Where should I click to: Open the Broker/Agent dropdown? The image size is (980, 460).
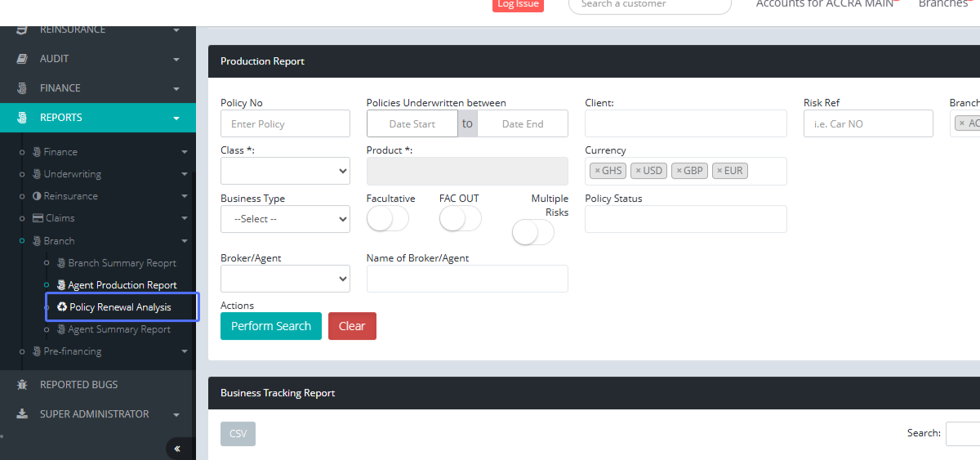pos(285,279)
